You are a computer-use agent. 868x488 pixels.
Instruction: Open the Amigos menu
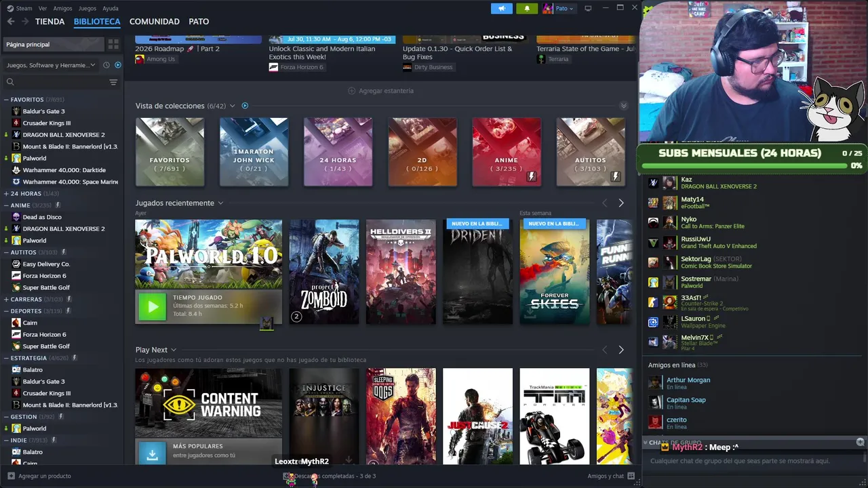tap(62, 8)
